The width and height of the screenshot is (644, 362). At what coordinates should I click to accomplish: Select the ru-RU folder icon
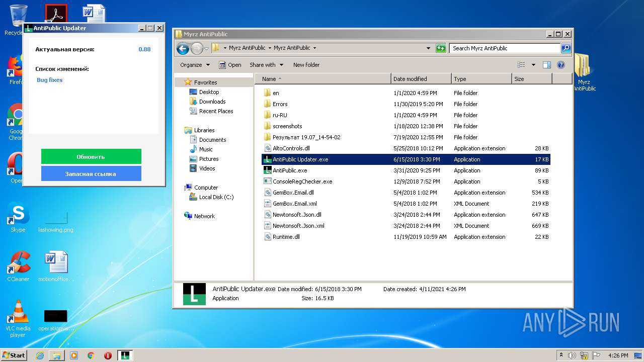click(268, 115)
